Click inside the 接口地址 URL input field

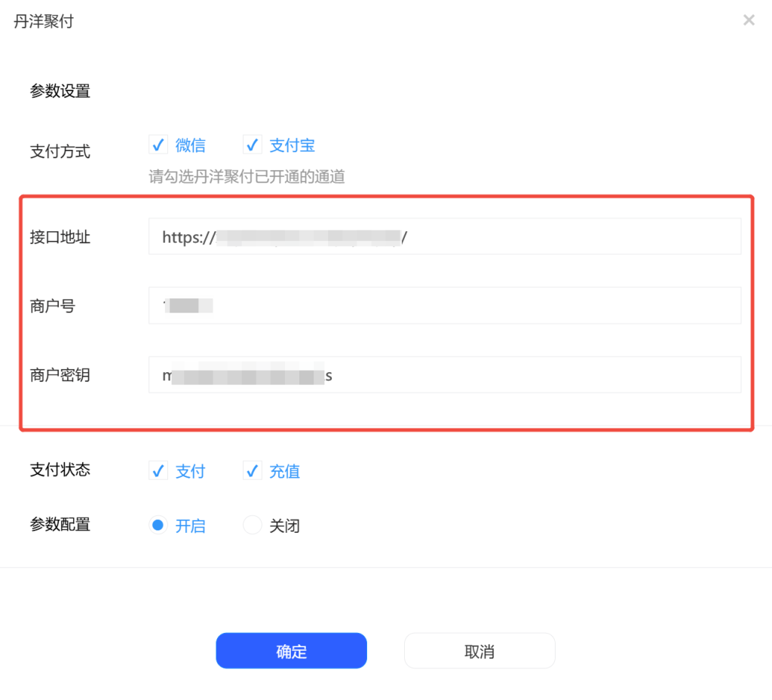pyautogui.click(x=445, y=237)
